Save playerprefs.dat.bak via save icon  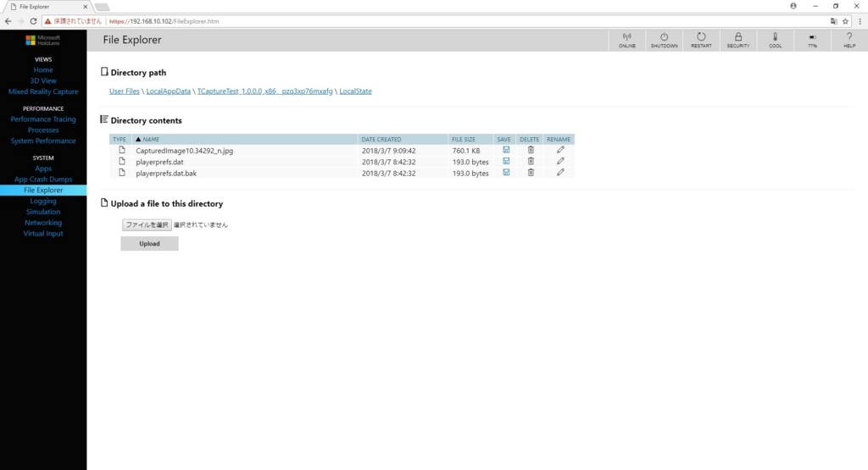point(506,173)
